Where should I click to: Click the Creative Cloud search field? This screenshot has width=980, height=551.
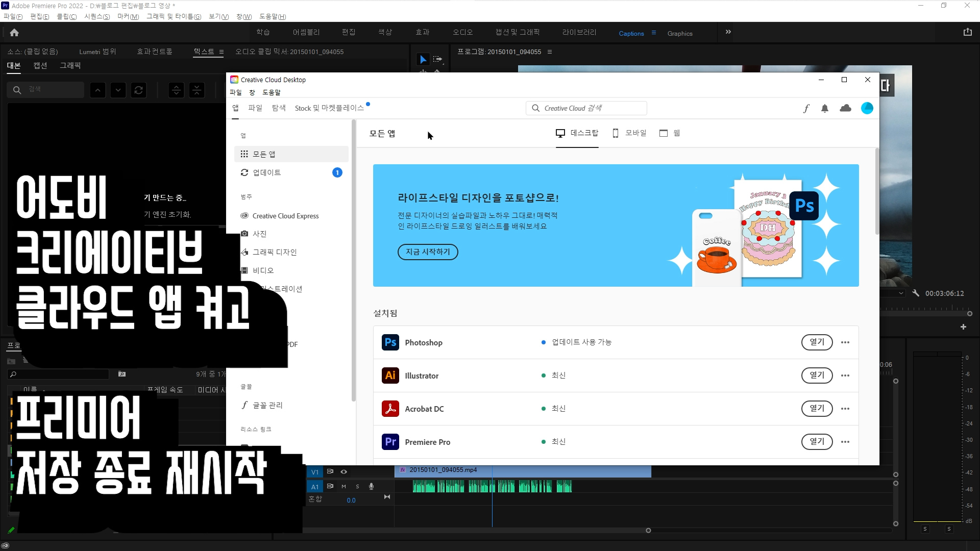point(587,108)
